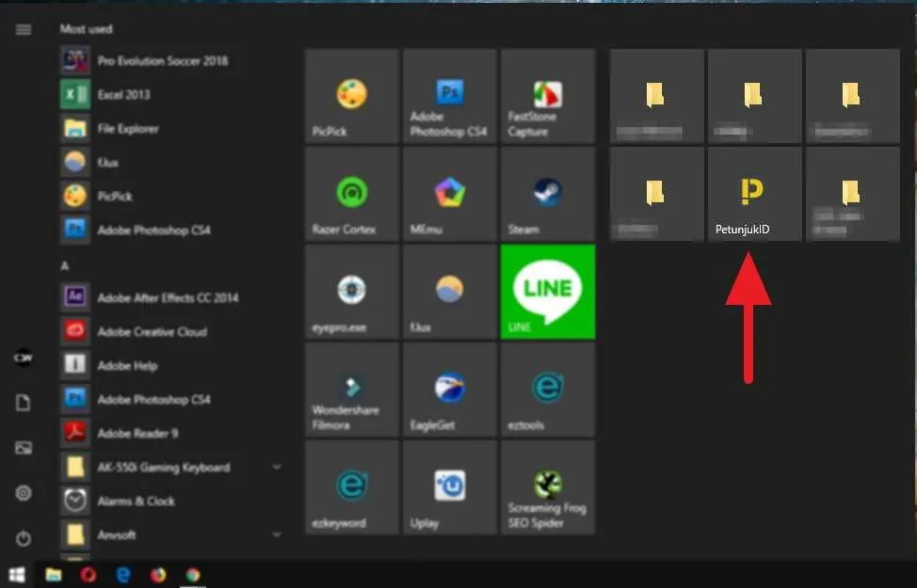Open File Explorer from the taskbar
The height and width of the screenshot is (588, 917).
pyautogui.click(x=54, y=575)
